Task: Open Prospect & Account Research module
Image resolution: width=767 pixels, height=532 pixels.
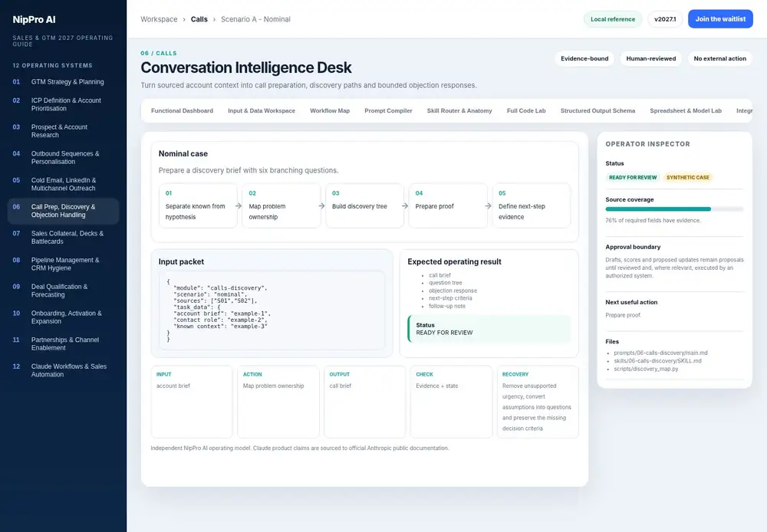Action: (x=63, y=130)
